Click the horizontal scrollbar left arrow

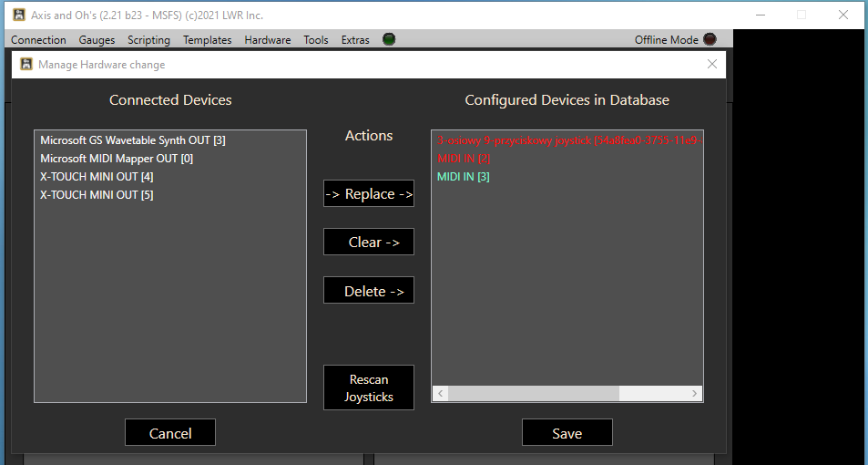click(441, 394)
